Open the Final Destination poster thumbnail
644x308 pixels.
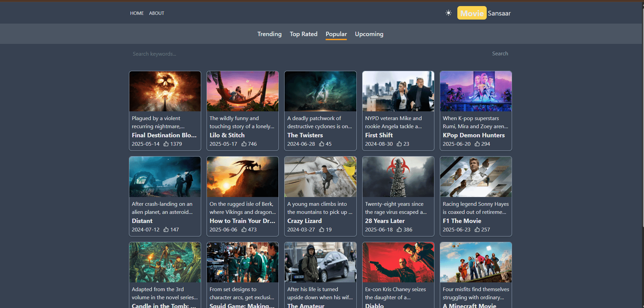click(165, 91)
